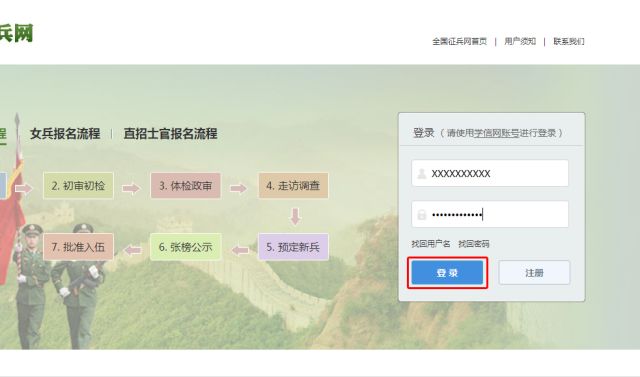This screenshot has width=640, height=377.
Task: Switch to 直招士官报名流程 tab
Action: coord(170,133)
